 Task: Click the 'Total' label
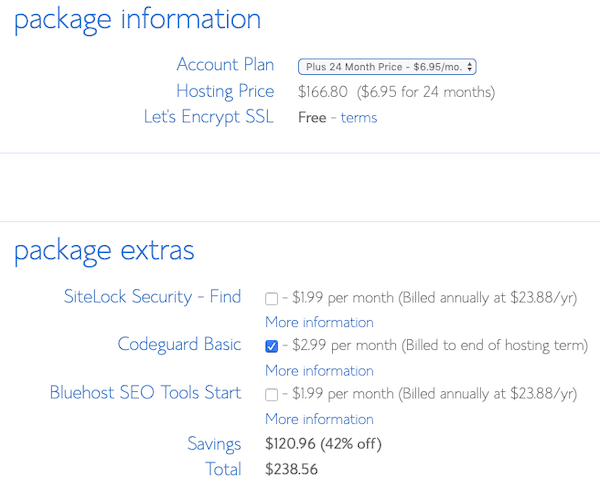(x=223, y=469)
